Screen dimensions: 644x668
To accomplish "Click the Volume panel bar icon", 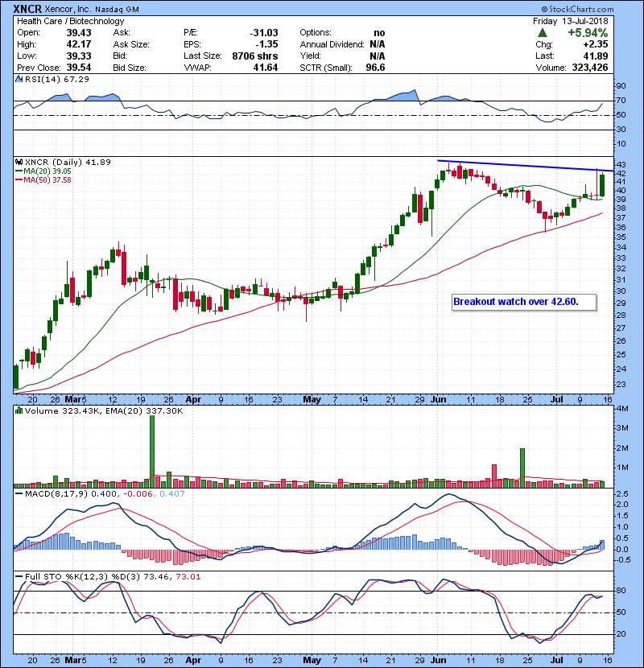I will [19, 410].
